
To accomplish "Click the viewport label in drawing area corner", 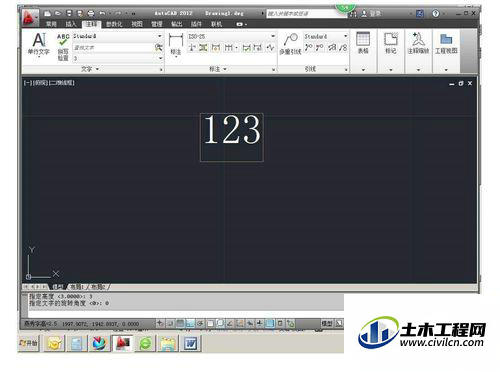I will [x=49, y=83].
